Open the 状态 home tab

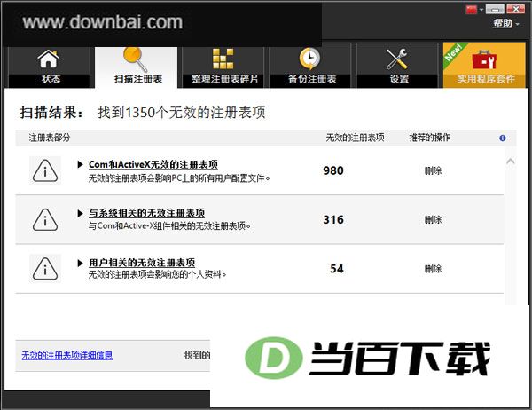[x=49, y=67]
